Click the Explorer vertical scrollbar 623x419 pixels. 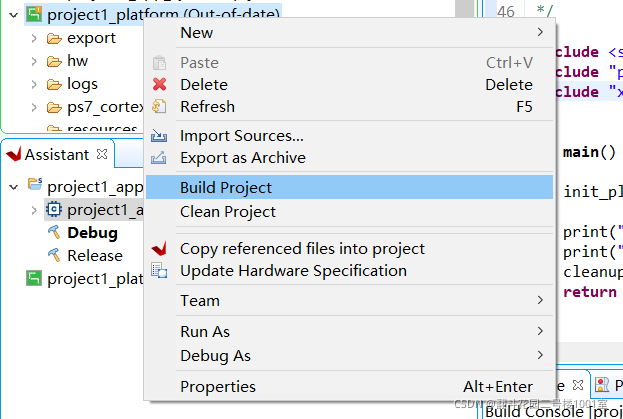tap(465, 9)
